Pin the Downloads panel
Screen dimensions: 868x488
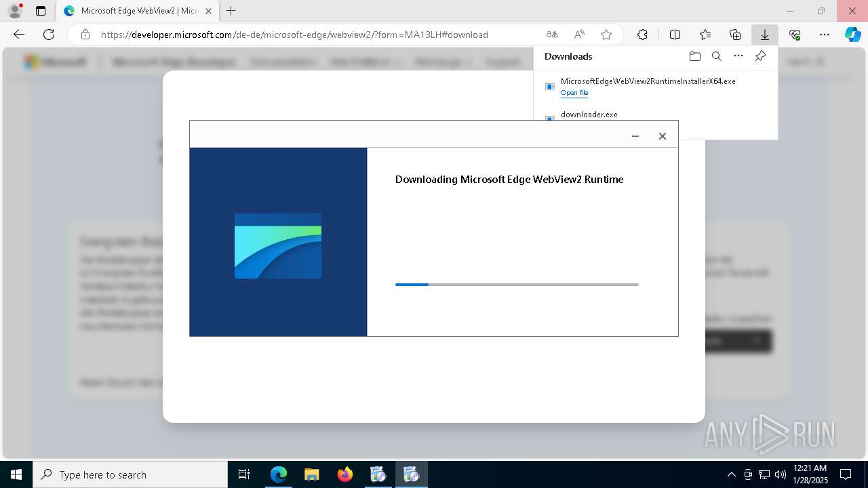point(760,56)
